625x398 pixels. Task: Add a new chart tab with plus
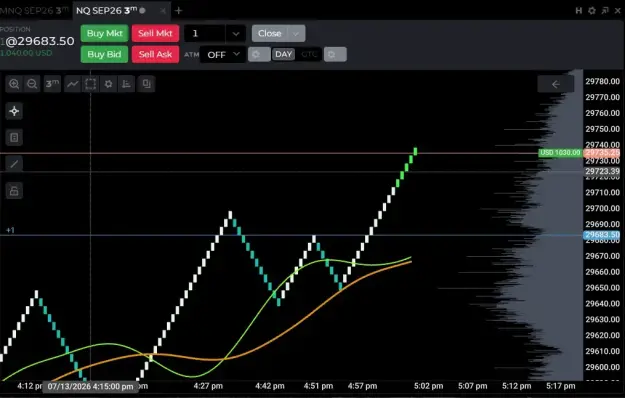coord(179,11)
